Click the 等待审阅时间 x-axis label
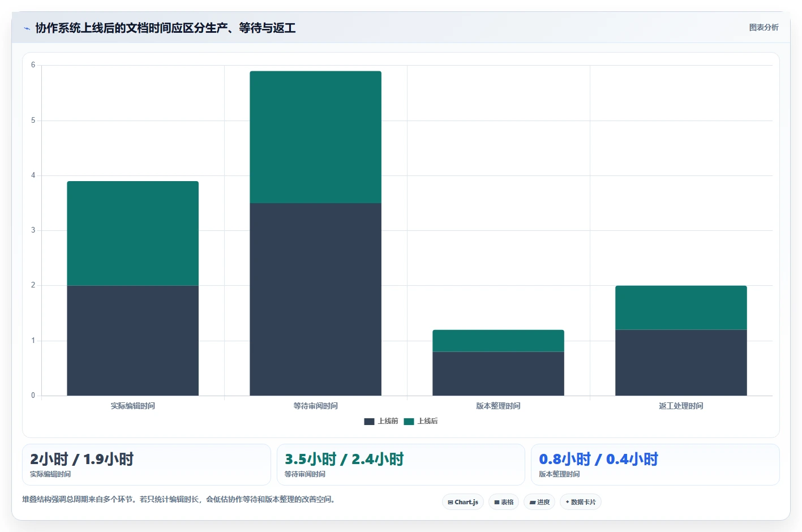Viewport: 802px width, 532px height. pos(316,406)
